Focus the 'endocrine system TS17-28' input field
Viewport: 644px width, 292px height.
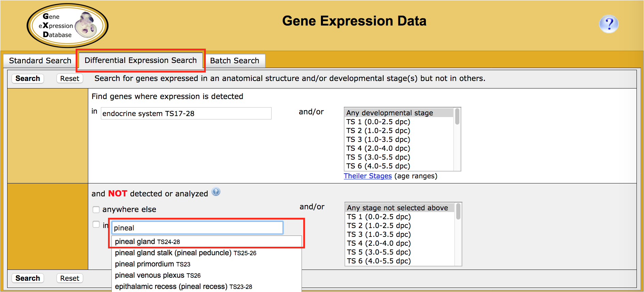[186, 113]
